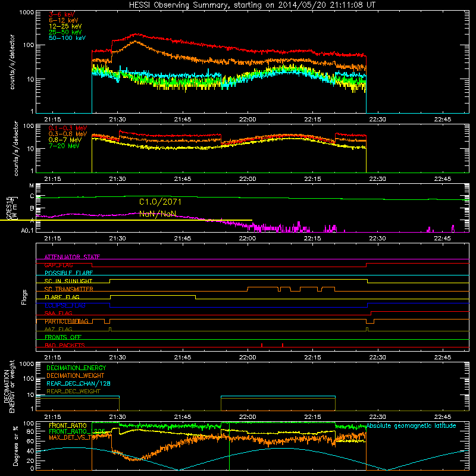
Task: Click the REAR_DEC_CHAN/128 legend label
Action: pyautogui.click(x=79, y=383)
